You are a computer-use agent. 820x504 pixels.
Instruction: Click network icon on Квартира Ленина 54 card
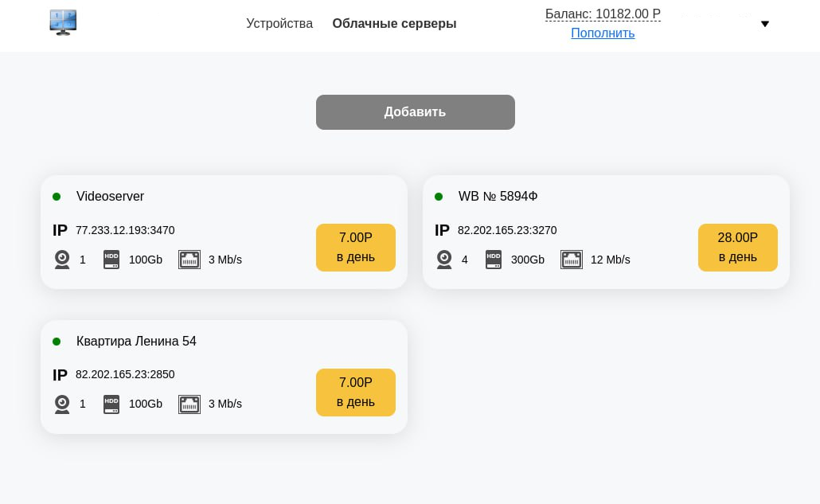coord(189,404)
